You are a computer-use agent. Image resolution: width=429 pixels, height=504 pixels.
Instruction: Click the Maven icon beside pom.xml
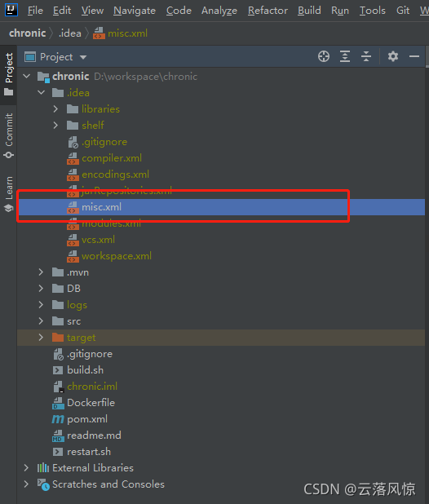(58, 419)
